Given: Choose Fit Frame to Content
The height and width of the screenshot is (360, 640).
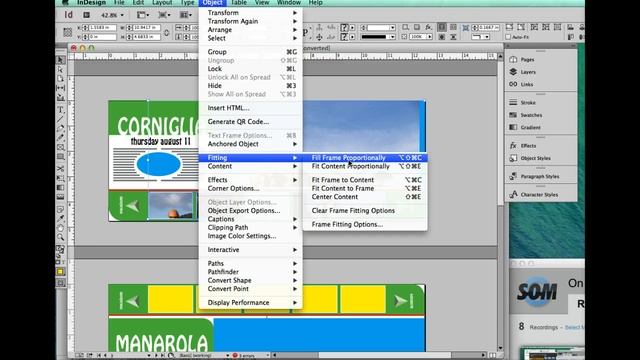Looking at the screenshot, I should (365, 180).
